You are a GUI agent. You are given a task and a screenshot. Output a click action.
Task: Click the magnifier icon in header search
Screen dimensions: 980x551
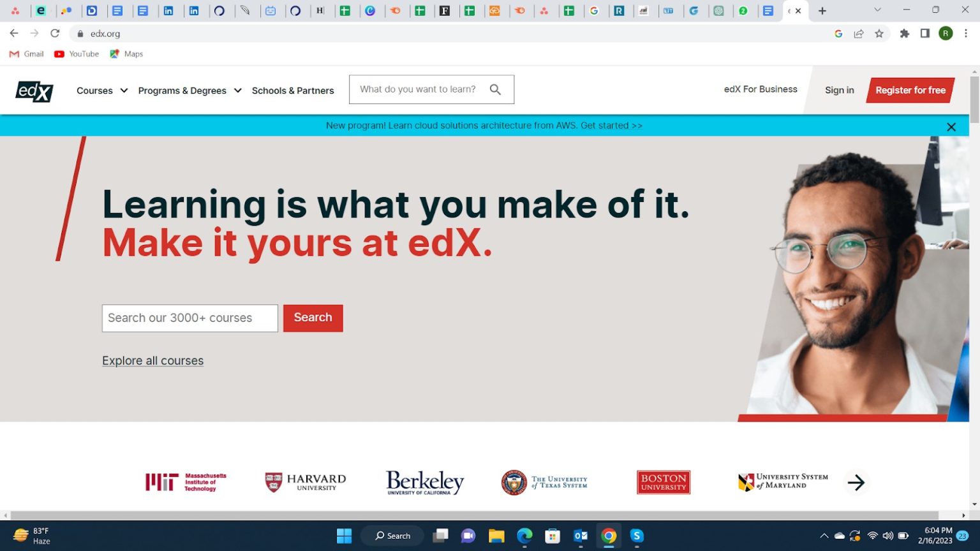click(x=495, y=90)
